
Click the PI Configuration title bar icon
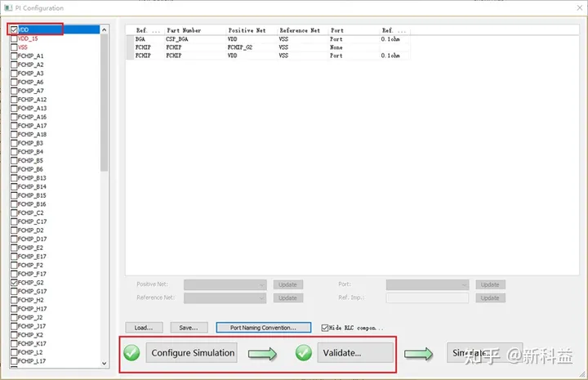[8, 8]
